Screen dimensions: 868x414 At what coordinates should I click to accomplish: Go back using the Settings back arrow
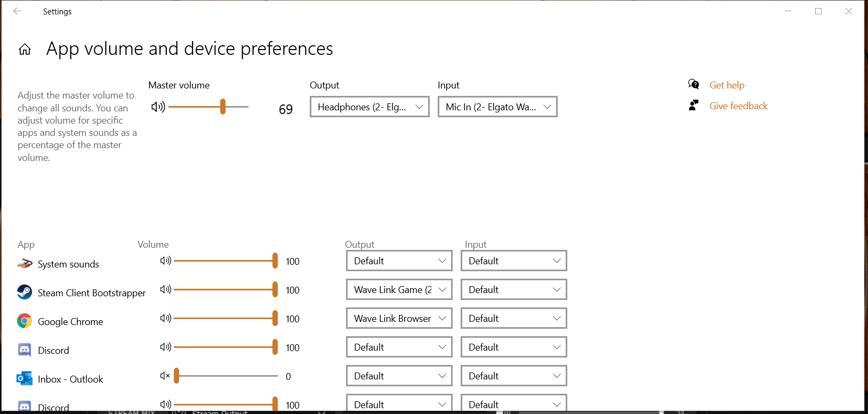18,11
